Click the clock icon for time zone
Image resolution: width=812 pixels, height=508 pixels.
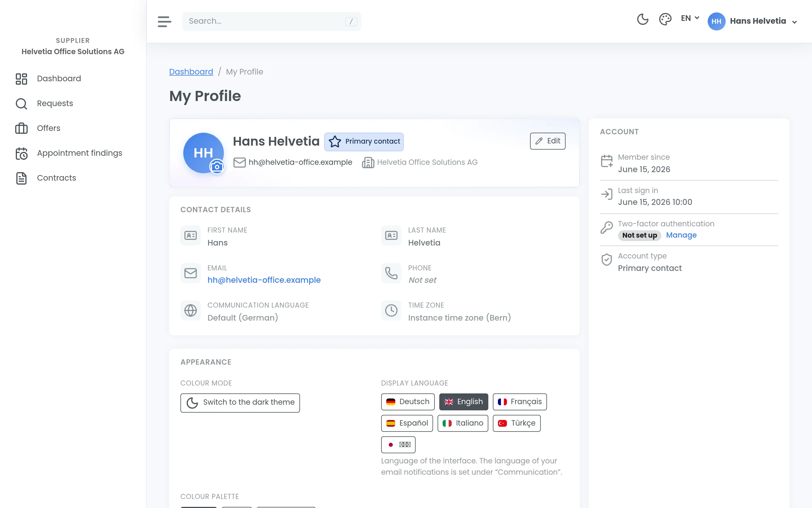click(391, 310)
